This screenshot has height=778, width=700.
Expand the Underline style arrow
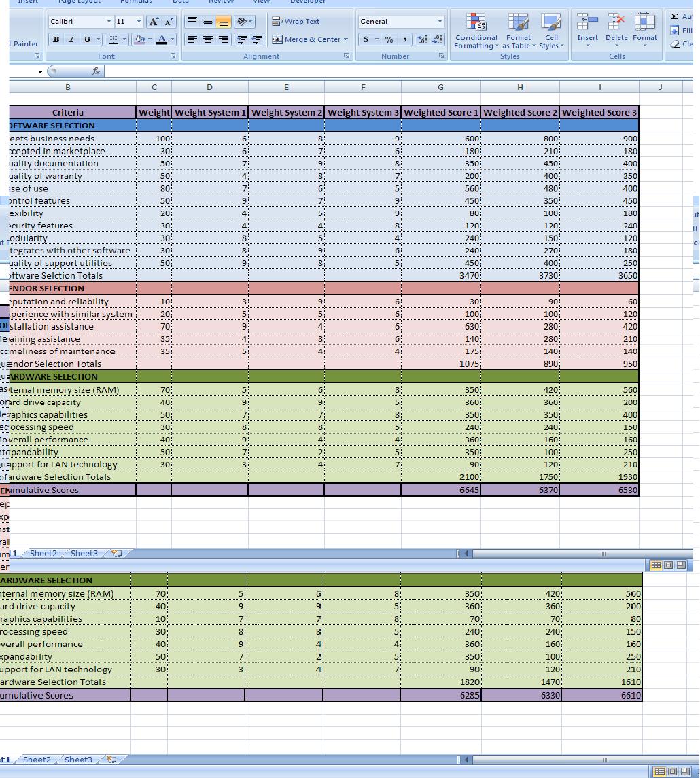[99, 39]
